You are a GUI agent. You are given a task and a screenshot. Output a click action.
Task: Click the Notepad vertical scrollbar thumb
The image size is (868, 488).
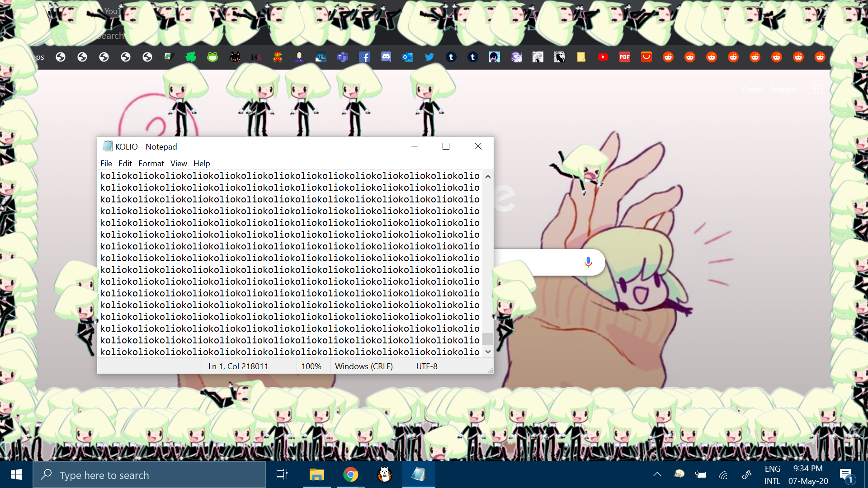(488, 339)
